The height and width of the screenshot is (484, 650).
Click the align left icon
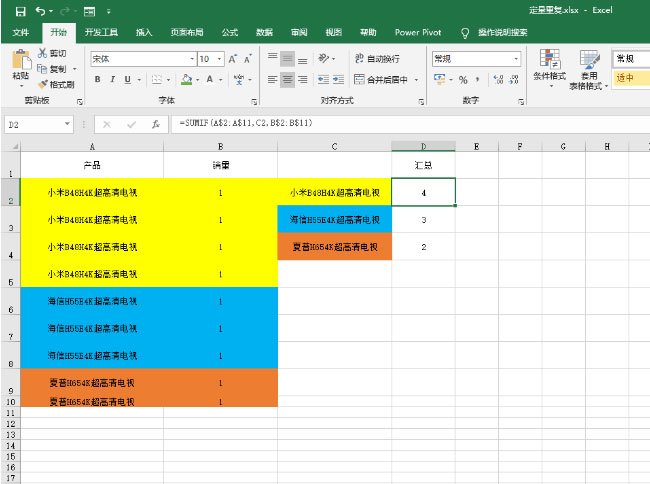[x=272, y=79]
